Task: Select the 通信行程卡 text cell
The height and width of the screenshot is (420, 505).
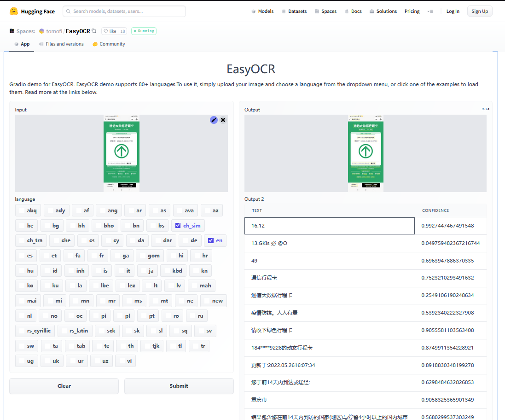Action: [330, 278]
